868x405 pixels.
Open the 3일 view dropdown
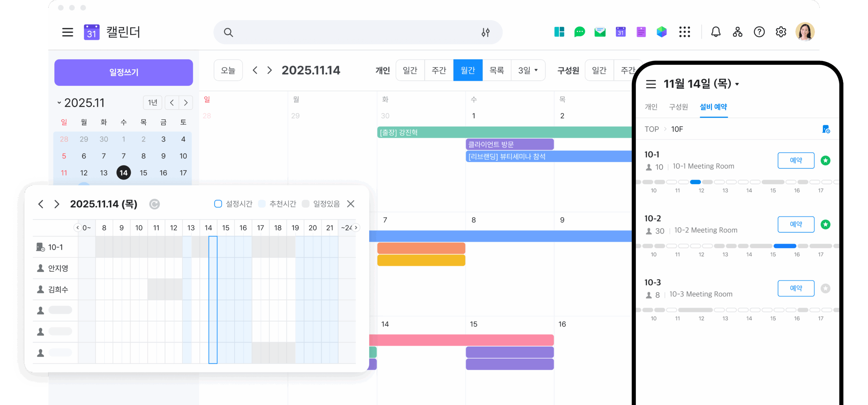pyautogui.click(x=528, y=70)
